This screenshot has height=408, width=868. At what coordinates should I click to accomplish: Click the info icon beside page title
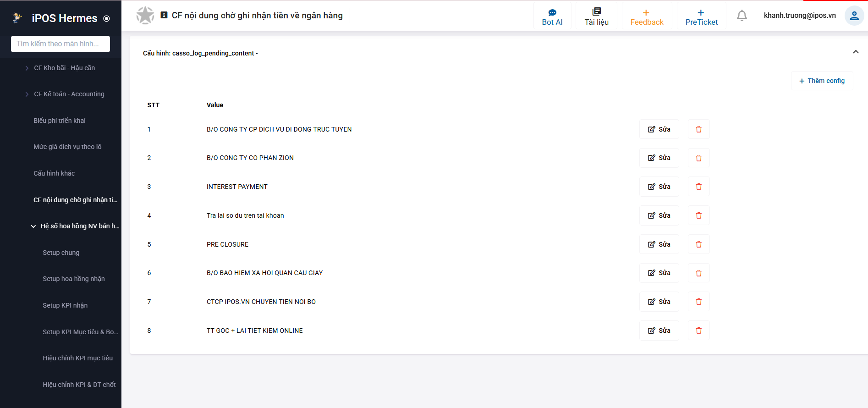click(x=164, y=15)
